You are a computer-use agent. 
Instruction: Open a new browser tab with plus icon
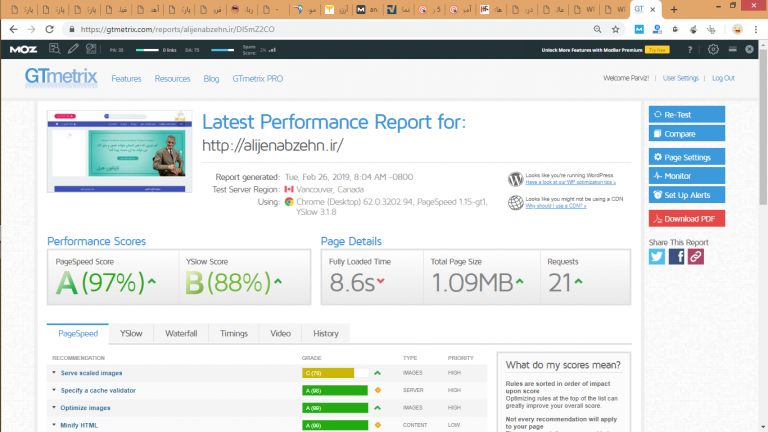click(x=674, y=9)
